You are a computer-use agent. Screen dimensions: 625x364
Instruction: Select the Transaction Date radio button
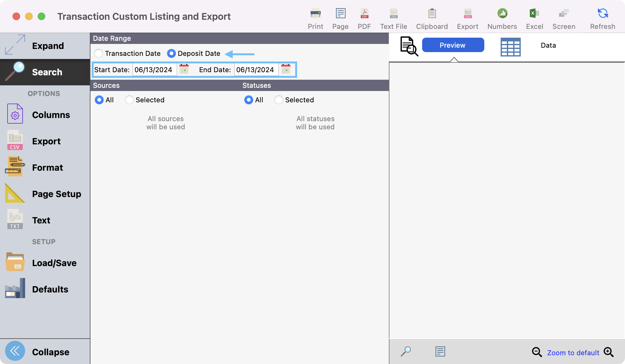click(99, 53)
